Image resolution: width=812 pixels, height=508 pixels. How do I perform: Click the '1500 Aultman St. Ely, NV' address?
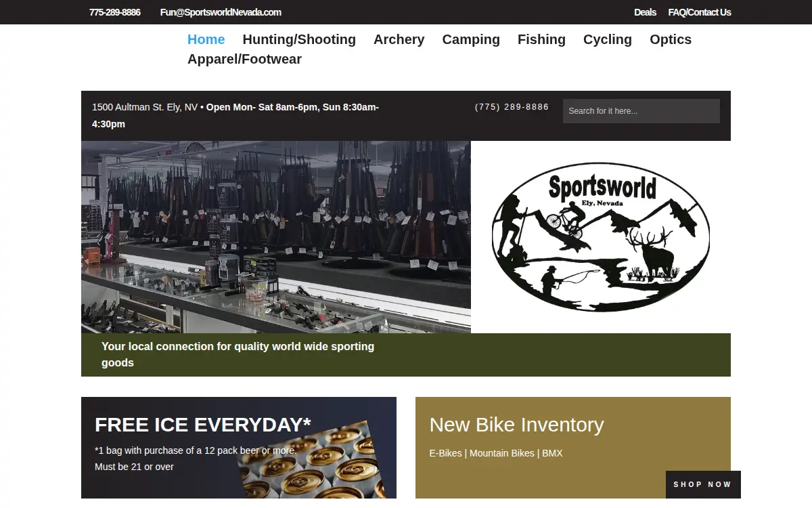(x=145, y=107)
